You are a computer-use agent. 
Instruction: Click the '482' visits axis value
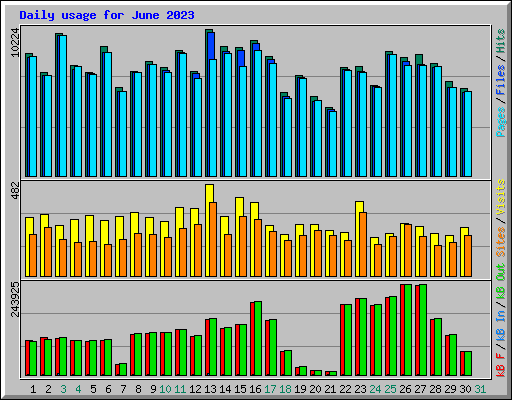(x=15, y=190)
